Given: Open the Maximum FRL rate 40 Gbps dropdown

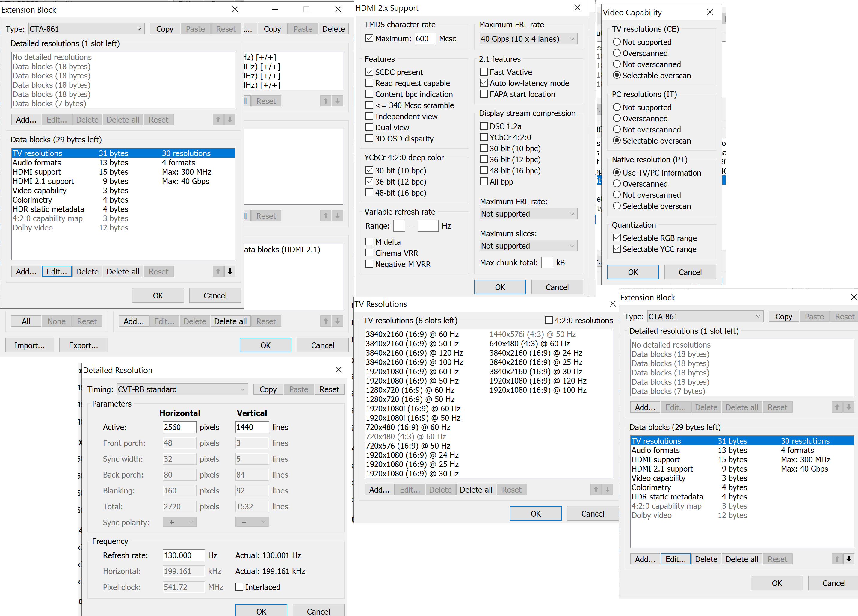Looking at the screenshot, I should (528, 39).
